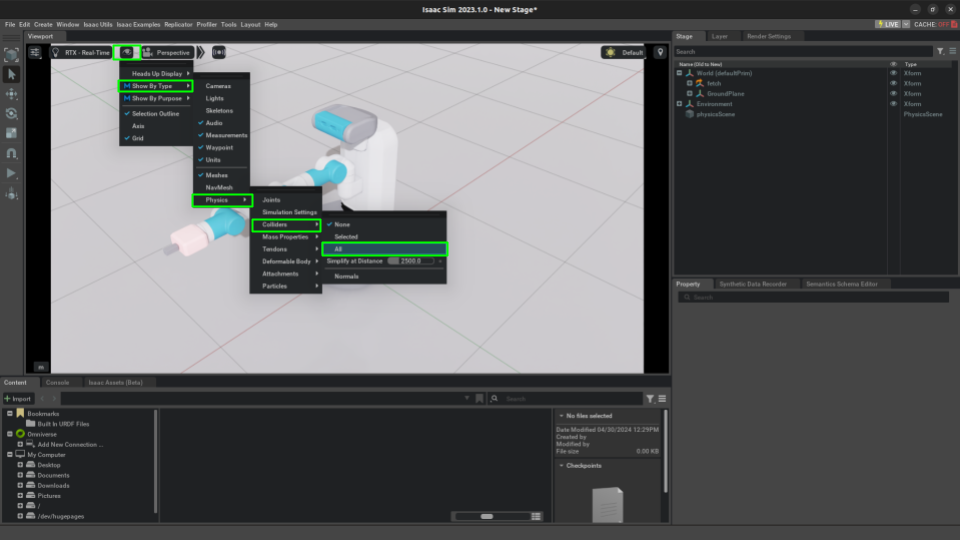Click the double-arrow expand toolbar icon
The image size is (960, 540).
[x=201, y=53]
